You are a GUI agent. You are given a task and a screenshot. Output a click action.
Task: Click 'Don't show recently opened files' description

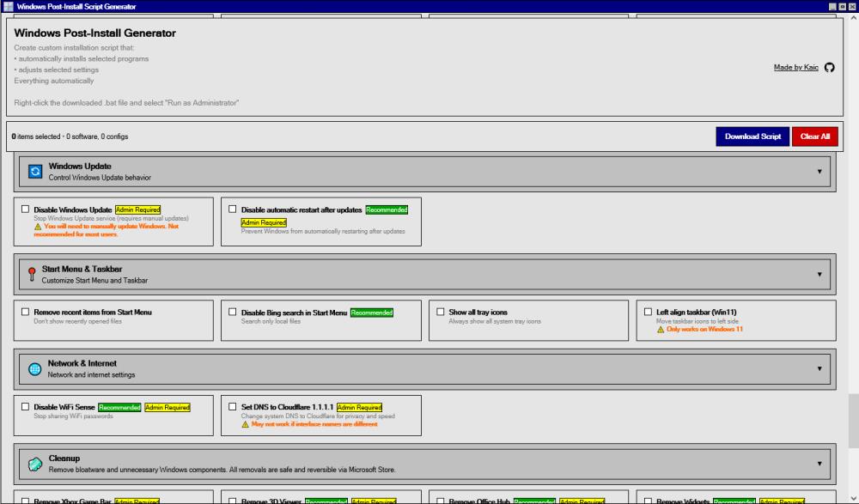coord(78,322)
